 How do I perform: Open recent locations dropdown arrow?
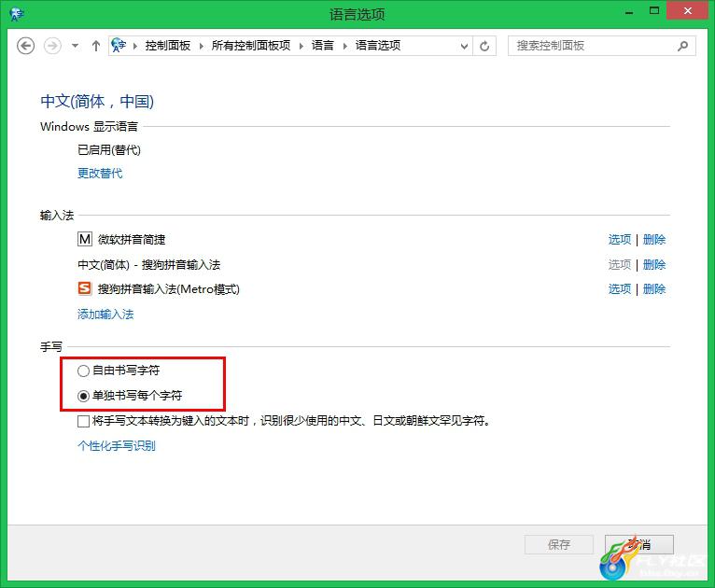coord(75,46)
